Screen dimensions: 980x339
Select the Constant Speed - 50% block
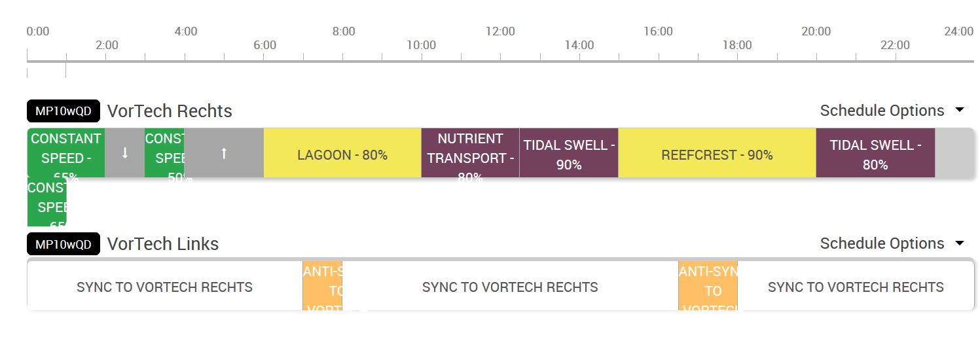164,153
